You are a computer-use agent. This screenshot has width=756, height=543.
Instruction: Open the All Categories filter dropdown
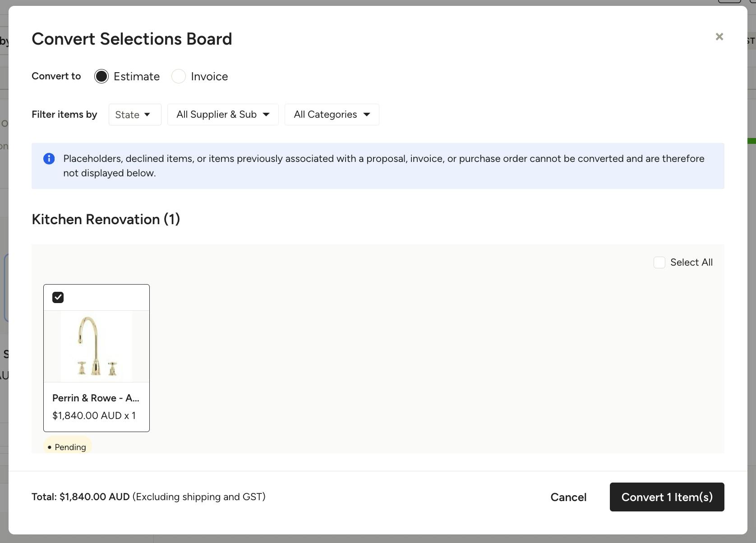pos(332,115)
